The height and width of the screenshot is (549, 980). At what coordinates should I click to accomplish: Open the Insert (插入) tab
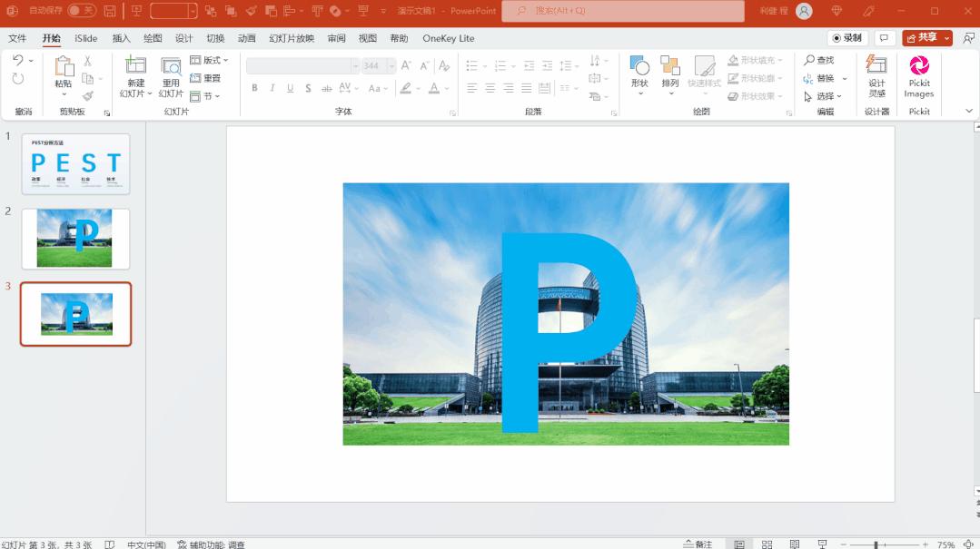point(121,38)
